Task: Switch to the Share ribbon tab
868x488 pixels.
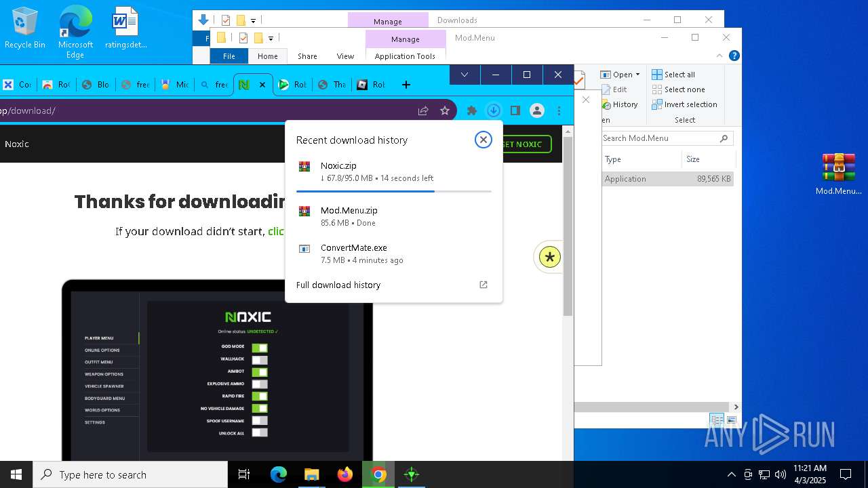Action: (307, 56)
